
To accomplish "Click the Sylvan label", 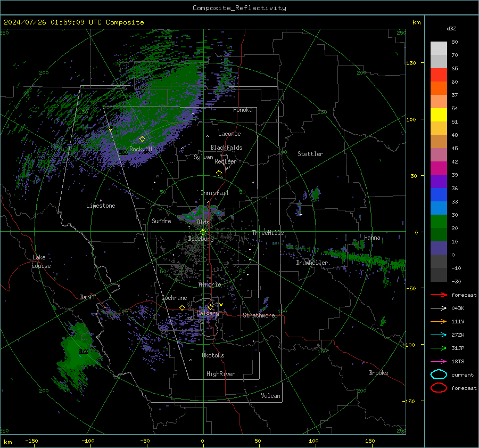I will click(203, 158).
